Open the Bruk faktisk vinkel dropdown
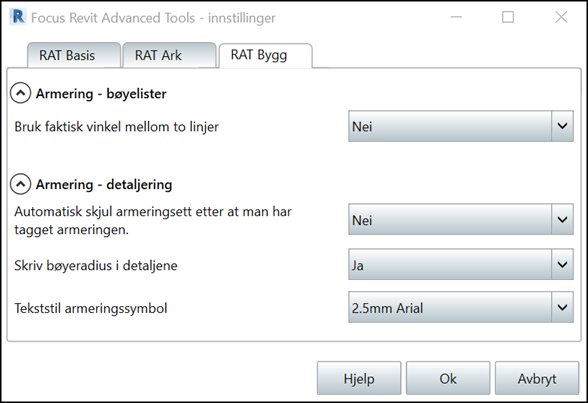588x403 pixels. [x=461, y=126]
